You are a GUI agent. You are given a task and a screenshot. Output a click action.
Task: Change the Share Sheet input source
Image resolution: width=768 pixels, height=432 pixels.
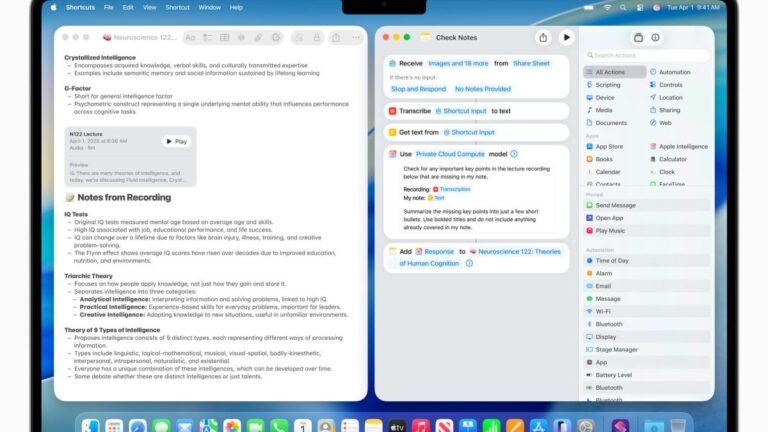tap(531, 63)
